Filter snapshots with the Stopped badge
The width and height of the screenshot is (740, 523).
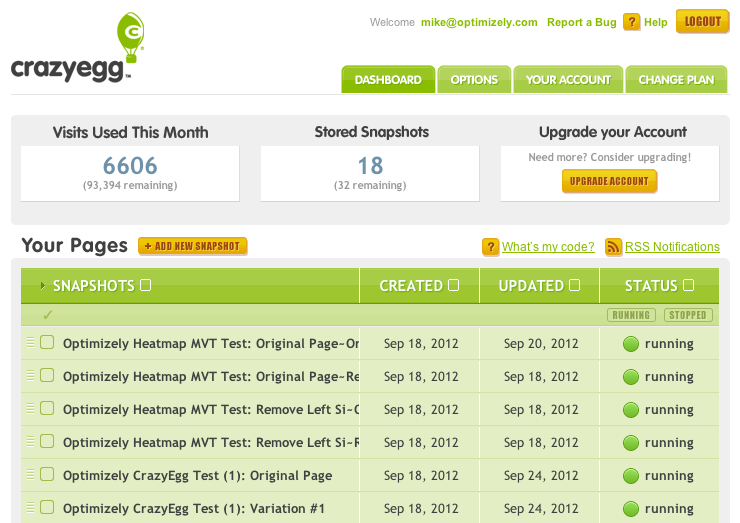coord(687,315)
